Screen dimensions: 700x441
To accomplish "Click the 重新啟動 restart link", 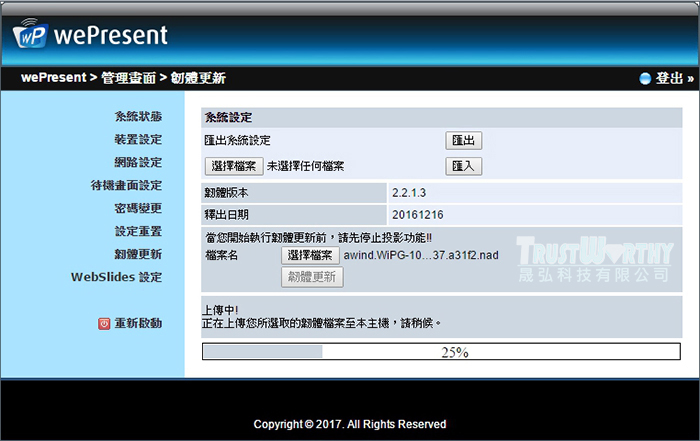I will 138,323.
